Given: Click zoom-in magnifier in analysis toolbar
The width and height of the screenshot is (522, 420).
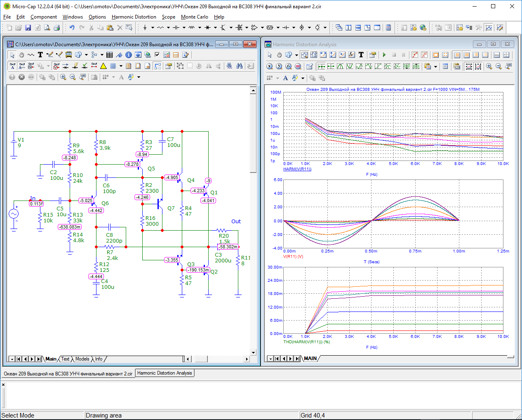Looking at the screenshot, I should pyautogui.click(x=489, y=66).
